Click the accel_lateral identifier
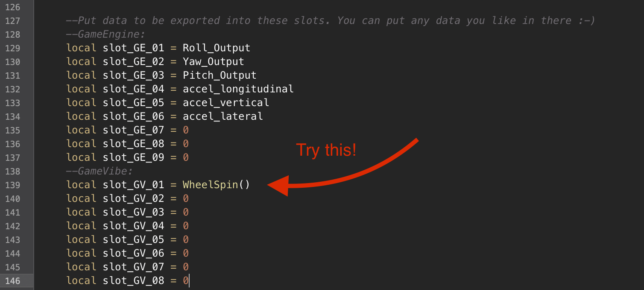The height and width of the screenshot is (290, 644). (x=222, y=117)
